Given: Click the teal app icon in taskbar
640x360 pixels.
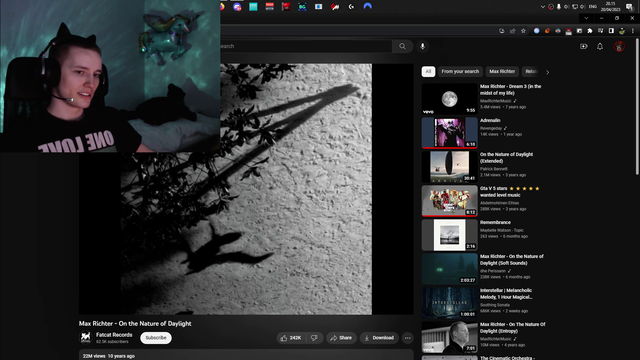Looking at the screenshot, I should coord(253,7).
